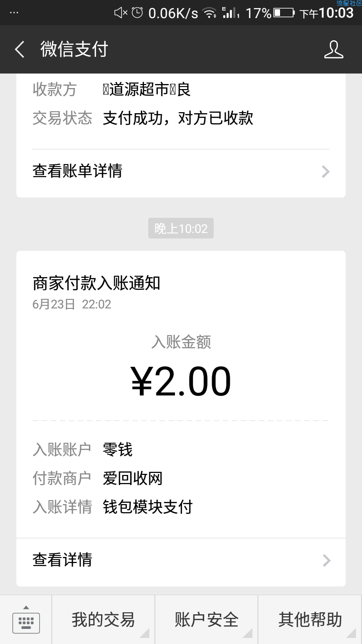Tap the signal strength icon
Viewport: 362px width, 644px height.
tap(230, 13)
